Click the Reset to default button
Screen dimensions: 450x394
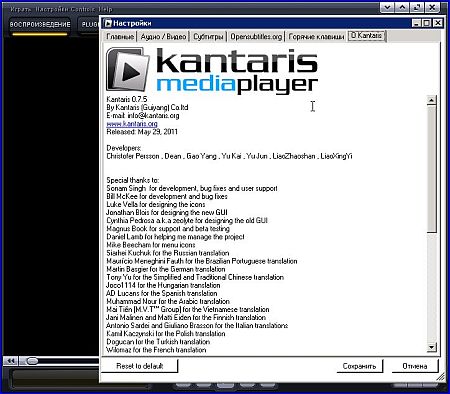pyautogui.click(x=140, y=366)
